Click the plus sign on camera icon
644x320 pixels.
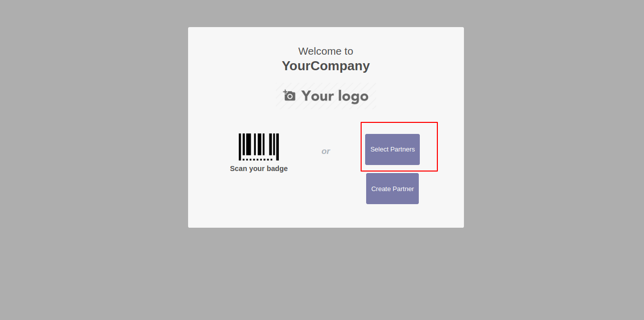(x=285, y=92)
